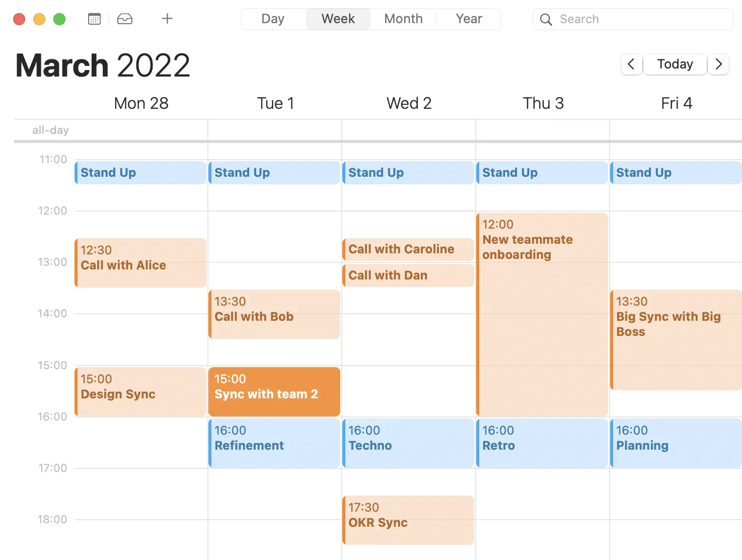
Task: Click the search magnifier icon
Action: pyautogui.click(x=546, y=20)
